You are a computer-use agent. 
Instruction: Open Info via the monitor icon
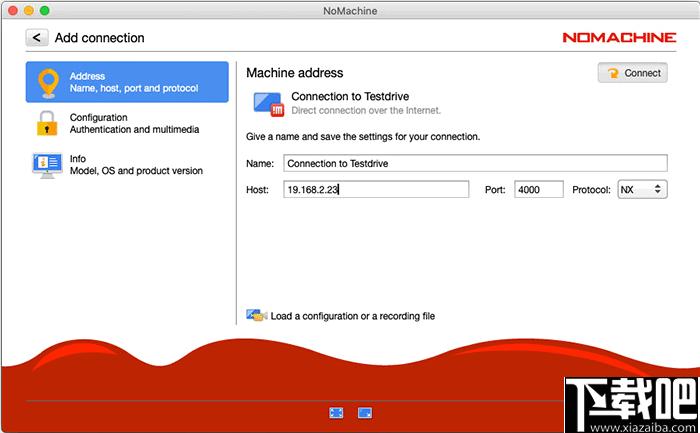coord(47,165)
